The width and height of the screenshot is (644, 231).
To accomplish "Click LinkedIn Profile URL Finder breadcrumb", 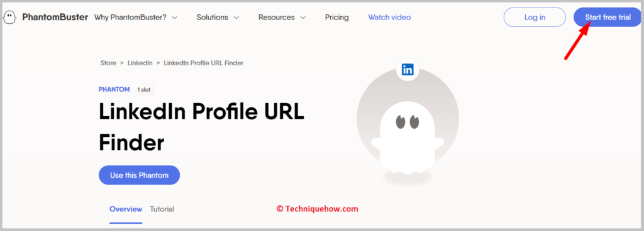I will coord(204,63).
